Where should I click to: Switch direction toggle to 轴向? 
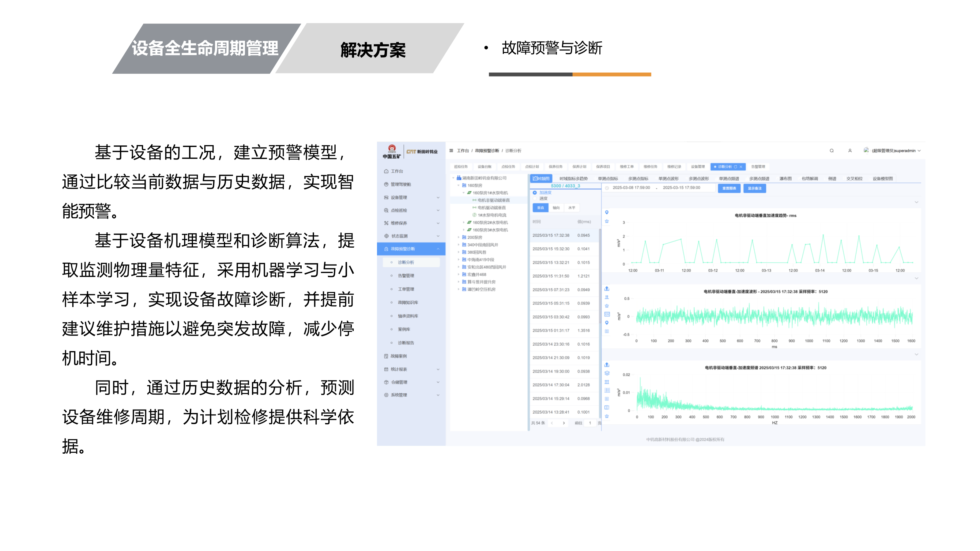(x=556, y=208)
